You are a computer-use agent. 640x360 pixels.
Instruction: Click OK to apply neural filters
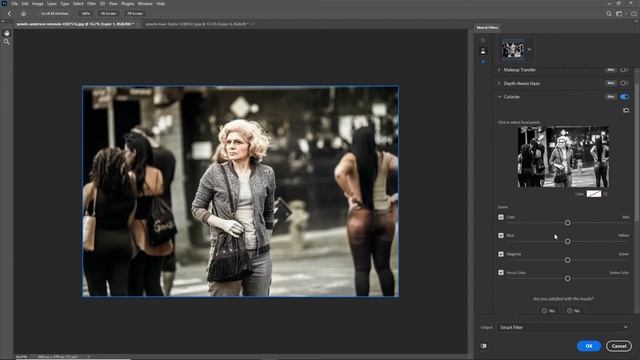[x=589, y=346]
